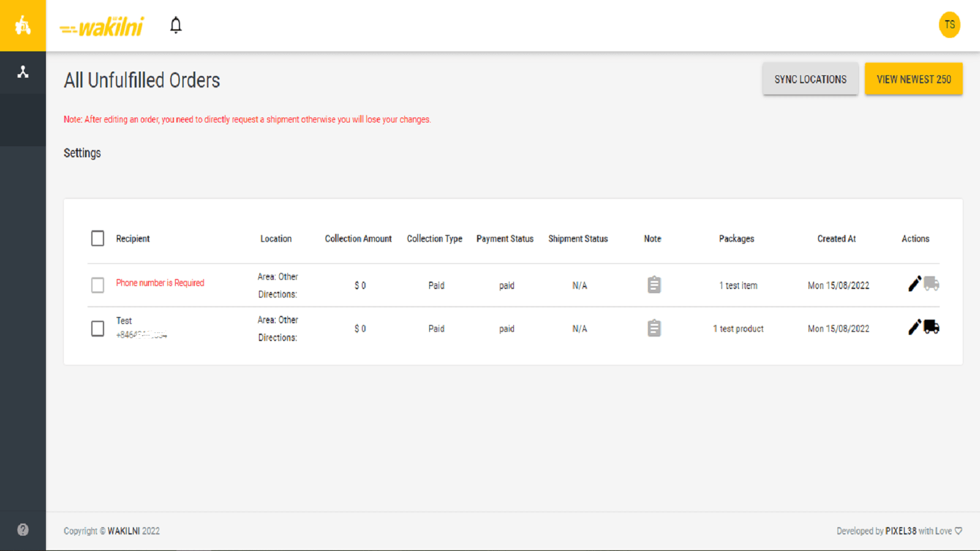The height and width of the screenshot is (551, 980).
Task: Check the checkbox for the Test order
Action: (x=97, y=328)
